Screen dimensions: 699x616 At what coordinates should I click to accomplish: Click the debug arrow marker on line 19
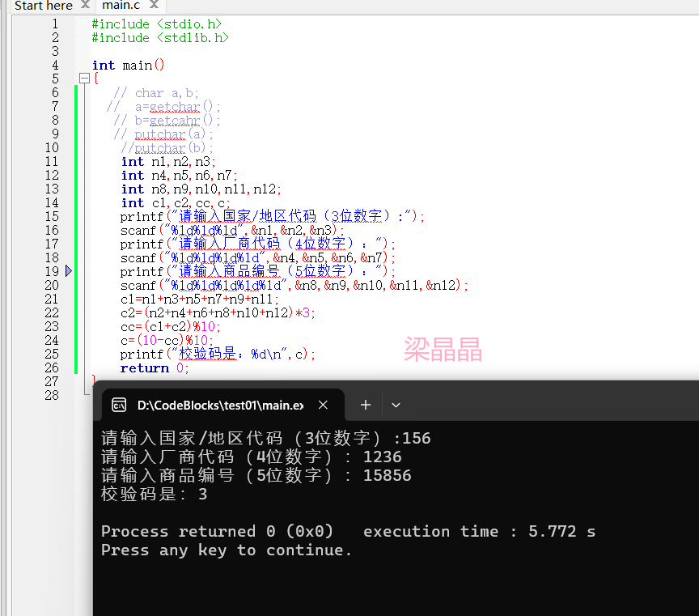[68, 270]
